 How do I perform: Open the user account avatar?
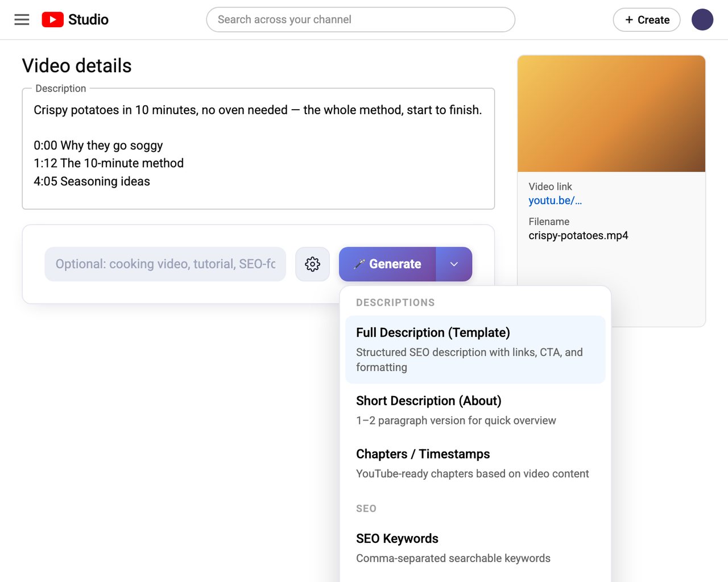pyautogui.click(x=702, y=20)
